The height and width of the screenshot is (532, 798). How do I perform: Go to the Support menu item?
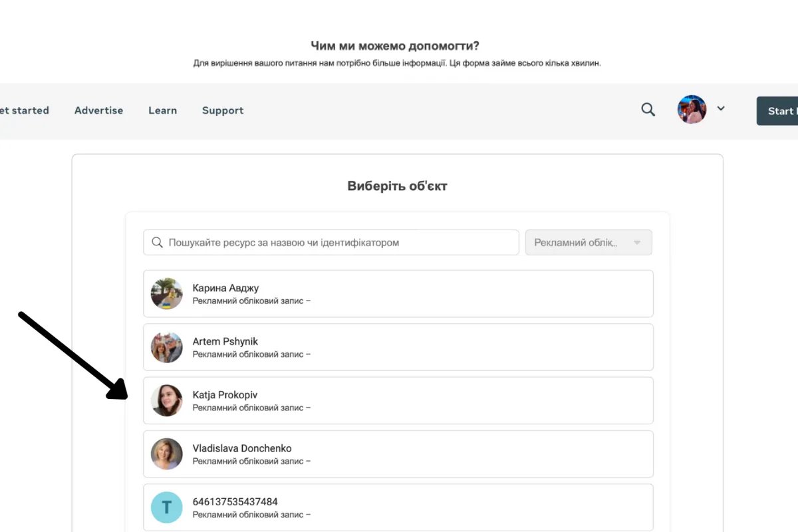click(223, 110)
